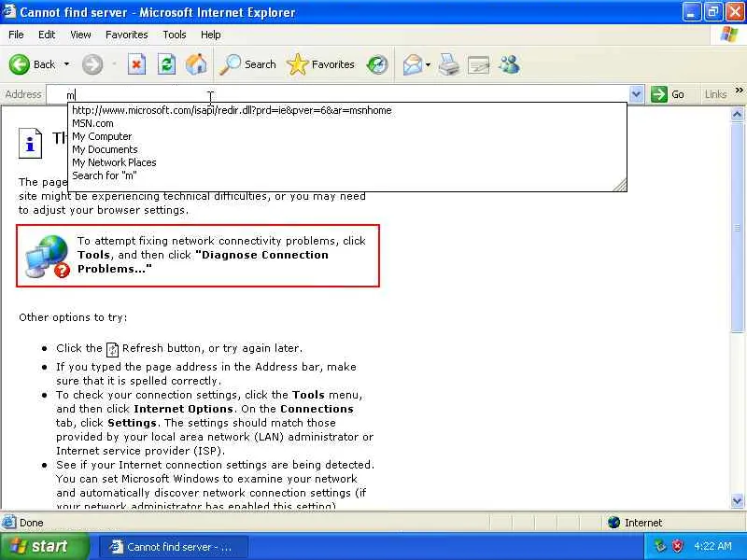Click the Mail envelope icon
The image size is (747, 560).
pos(412,64)
